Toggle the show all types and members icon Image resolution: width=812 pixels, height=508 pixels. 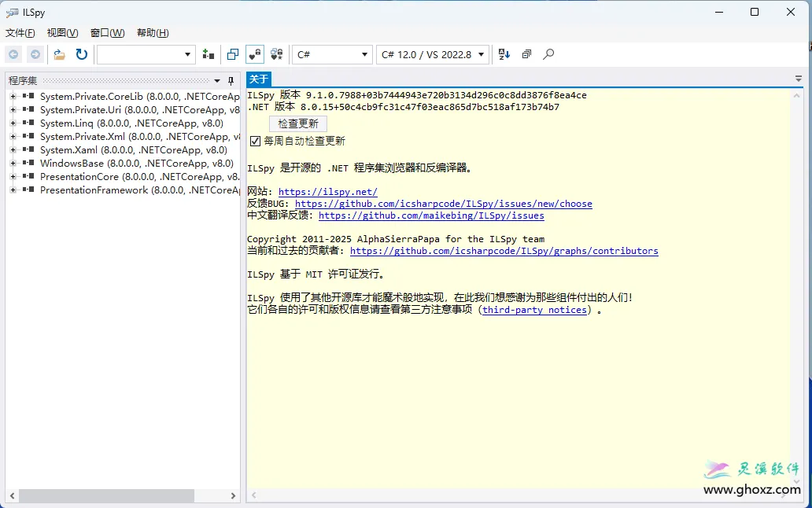pos(276,54)
